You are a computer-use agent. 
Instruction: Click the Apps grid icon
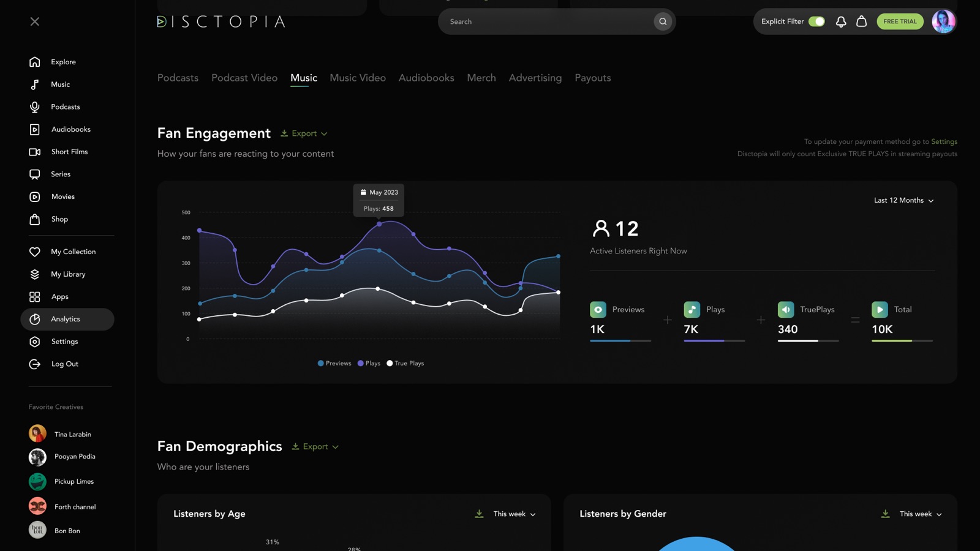coord(35,297)
